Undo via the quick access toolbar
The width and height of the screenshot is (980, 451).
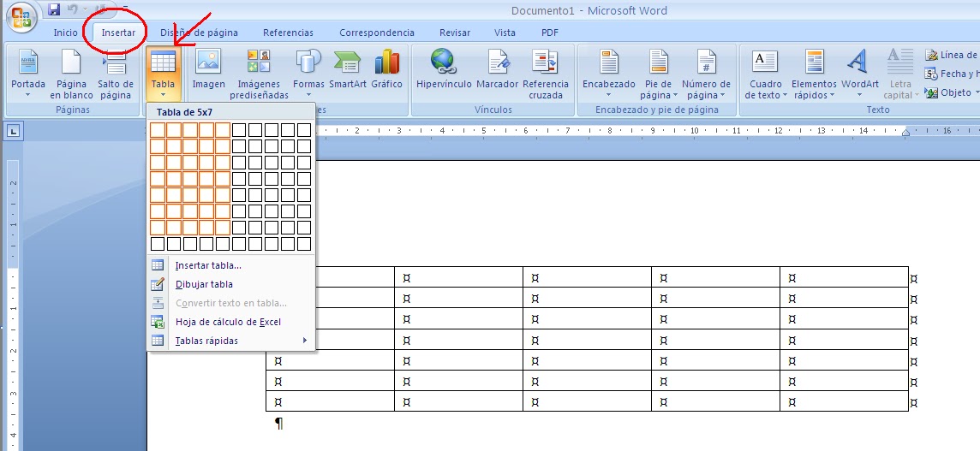[x=72, y=9]
